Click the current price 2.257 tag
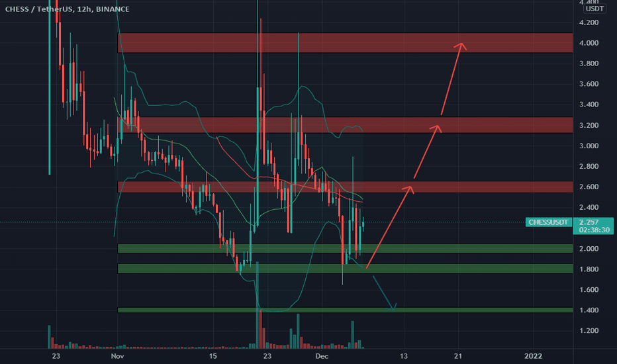This screenshot has width=617, height=364. (x=594, y=226)
